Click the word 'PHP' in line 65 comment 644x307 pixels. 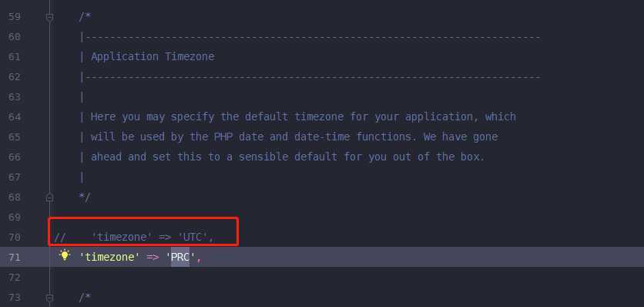click(223, 137)
